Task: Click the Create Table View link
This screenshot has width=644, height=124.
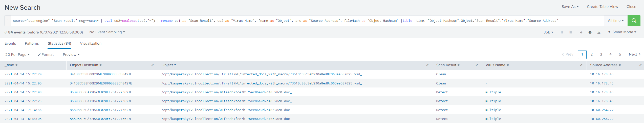Action: 602,7
